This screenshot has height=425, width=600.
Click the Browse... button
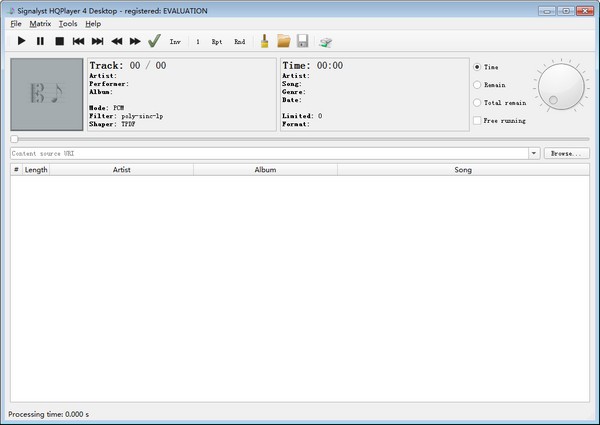(x=567, y=154)
